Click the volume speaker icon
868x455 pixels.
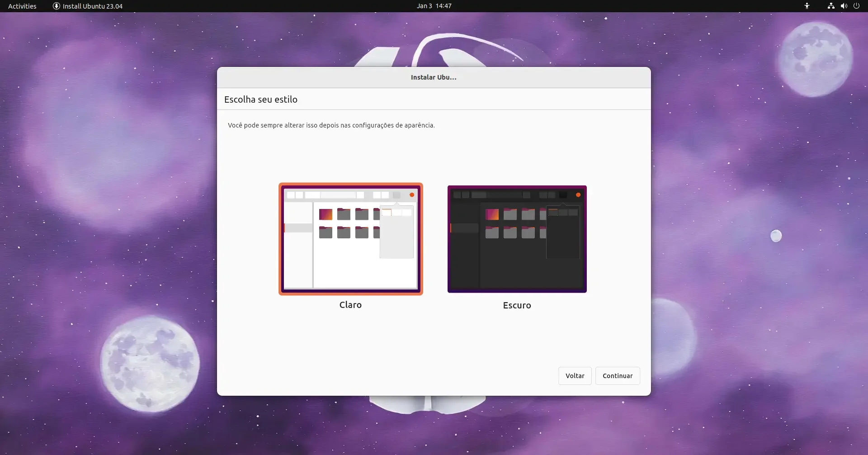(844, 6)
